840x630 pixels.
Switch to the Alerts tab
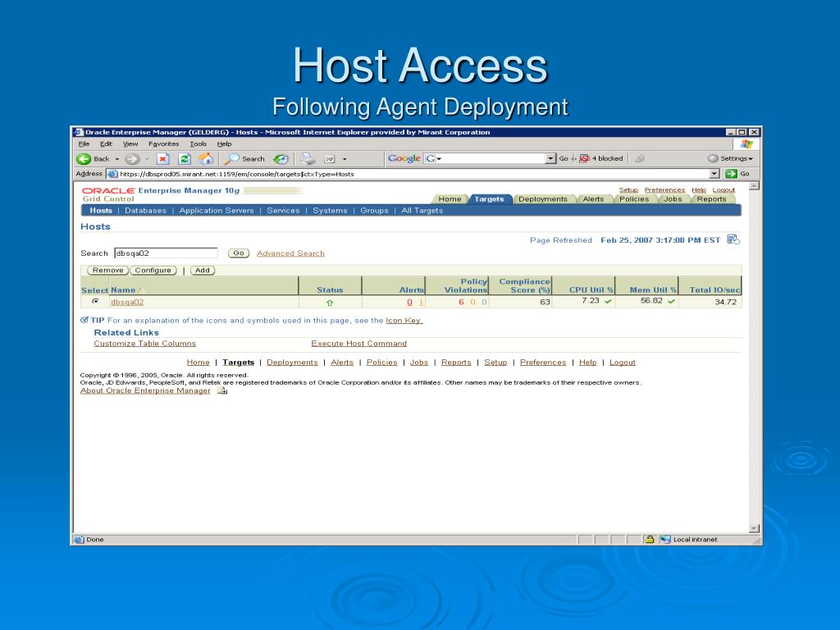[x=593, y=199]
